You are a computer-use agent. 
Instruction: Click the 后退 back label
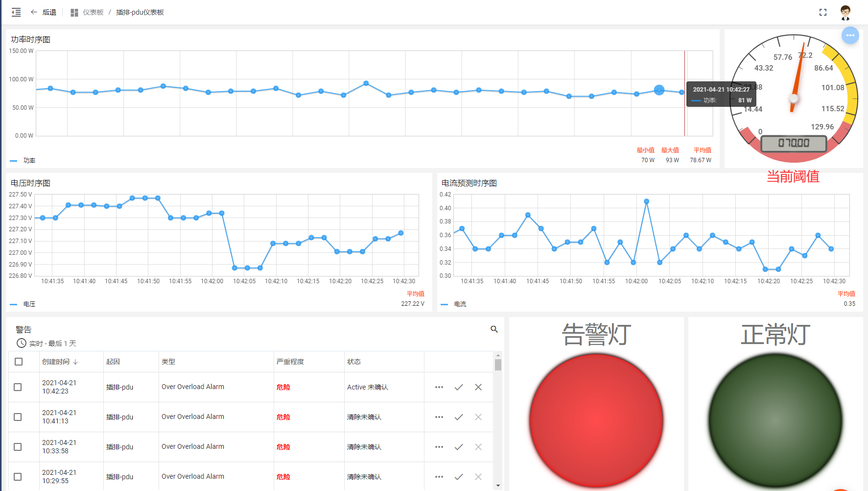click(x=49, y=12)
